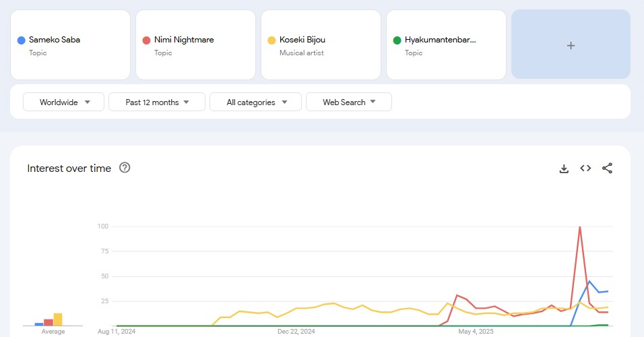
Task: Click the Average label under bars
Action: [x=53, y=332]
